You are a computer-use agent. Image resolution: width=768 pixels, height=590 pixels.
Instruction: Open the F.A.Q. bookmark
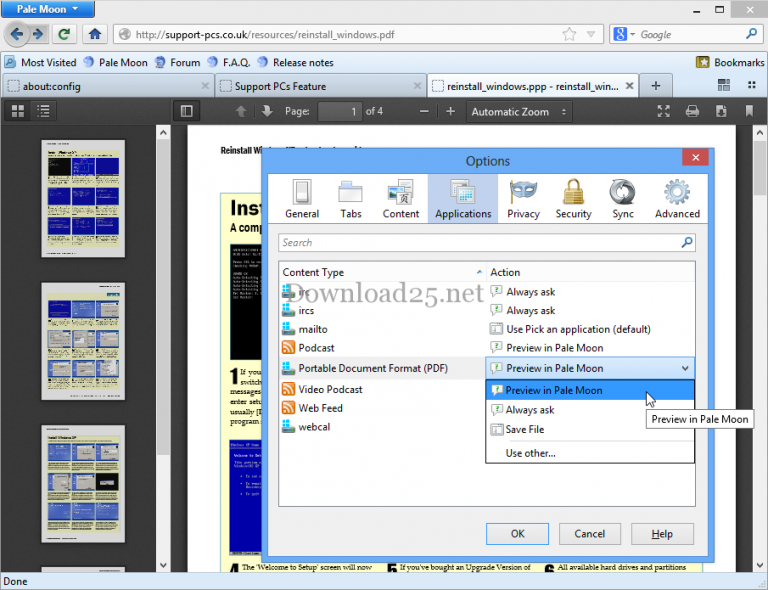(229, 63)
